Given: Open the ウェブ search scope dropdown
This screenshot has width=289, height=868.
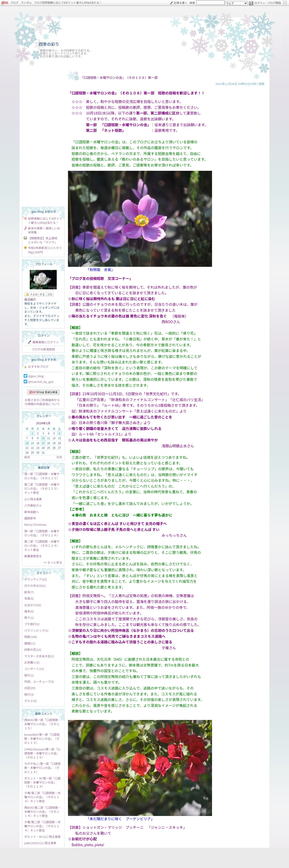Looking at the screenshot, I should (236, 3).
